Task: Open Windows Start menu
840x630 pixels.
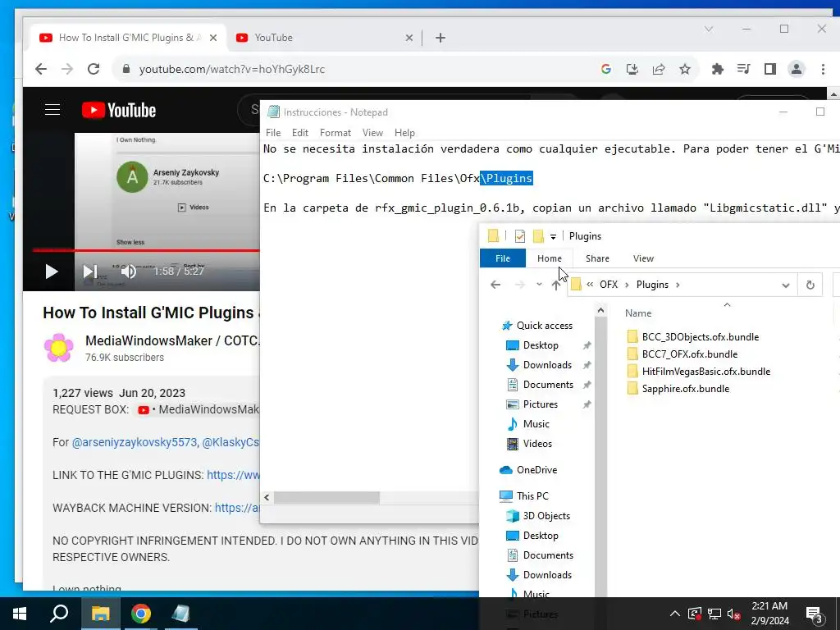Action: (20, 614)
